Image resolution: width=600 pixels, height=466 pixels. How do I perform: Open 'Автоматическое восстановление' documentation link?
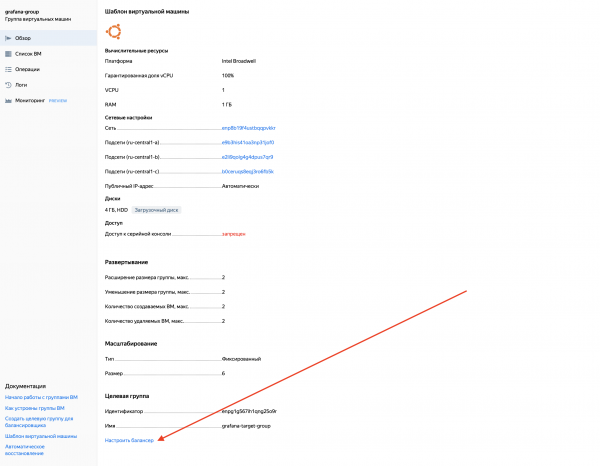(x=26, y=450)
